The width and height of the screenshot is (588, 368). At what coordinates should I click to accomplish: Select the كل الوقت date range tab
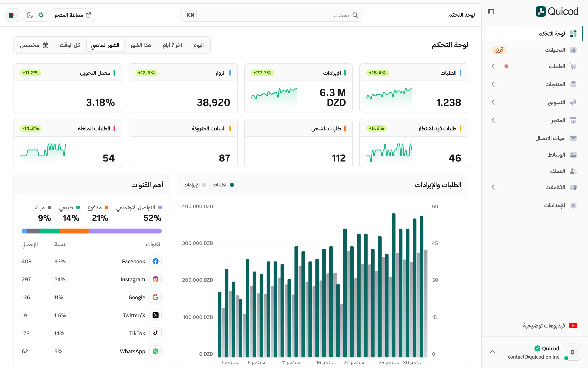coord(70,45)
